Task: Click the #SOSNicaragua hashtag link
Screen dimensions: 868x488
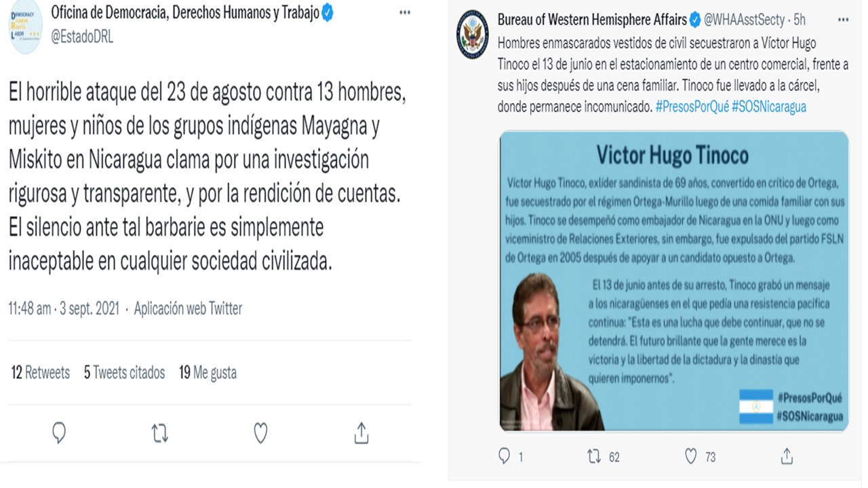Action: coord(769,107)
